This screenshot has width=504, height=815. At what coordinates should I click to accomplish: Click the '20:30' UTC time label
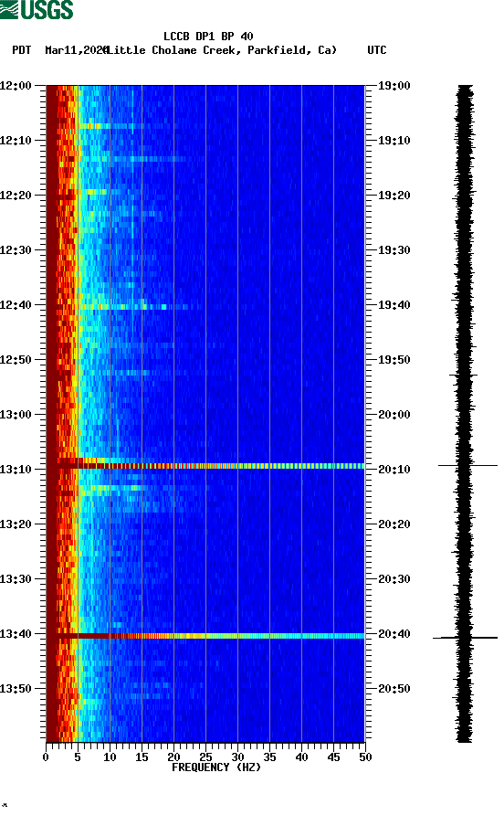(394, 579)
